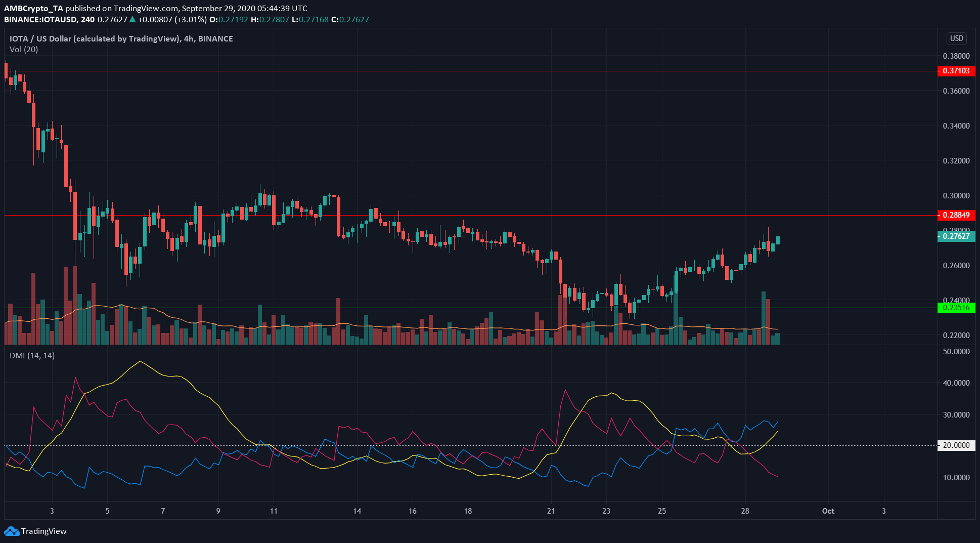Click the red 0.28849 price label
980x543 pixels.
956,215
